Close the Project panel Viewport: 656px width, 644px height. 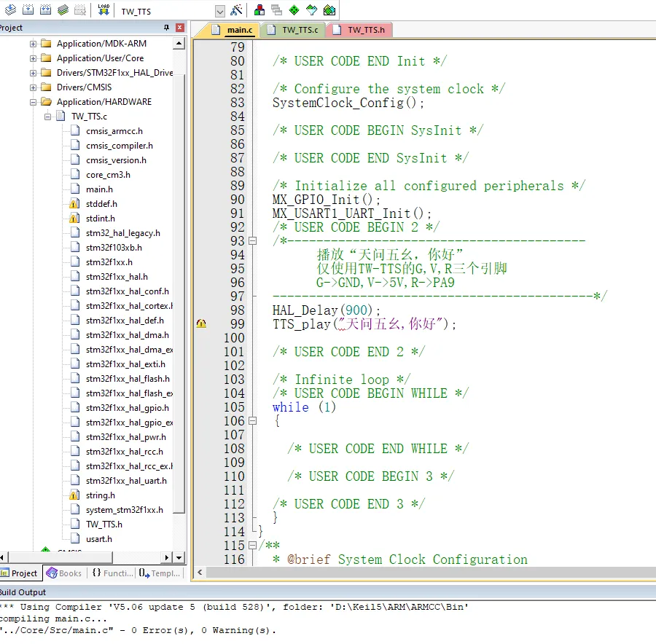pyautogui.click(x=179, y=28)
